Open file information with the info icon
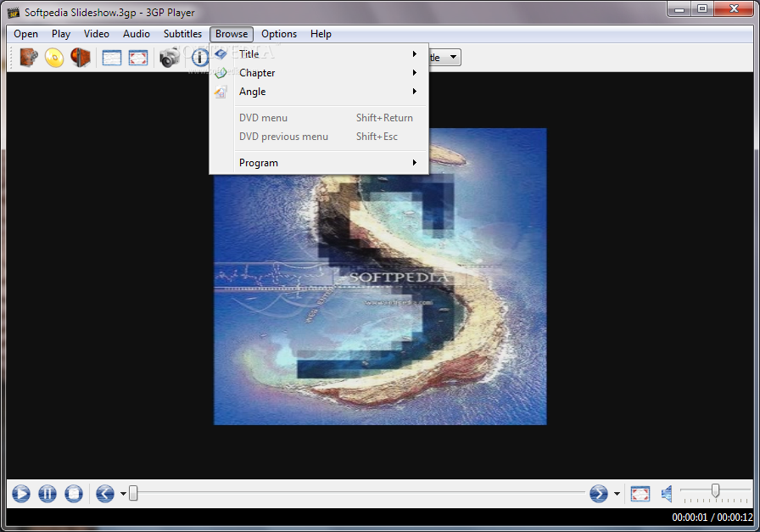The height and width of the screenshot is (532, 760). (x=199, y=58)
